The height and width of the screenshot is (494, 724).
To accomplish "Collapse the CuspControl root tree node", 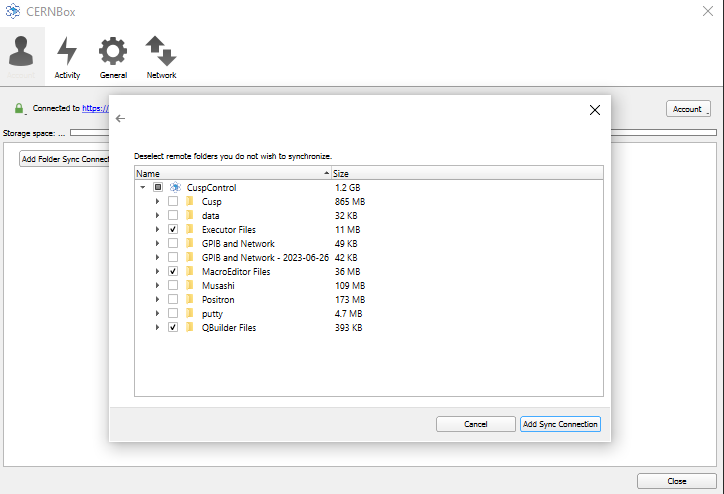I will coord(143,187).
